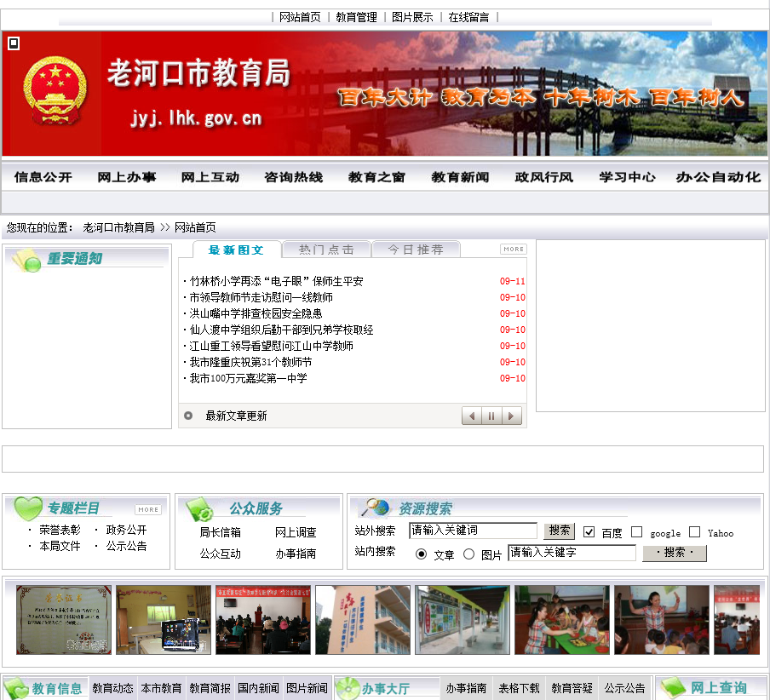Open article 竹林桥小学再添“电子眼”保师生平安
The height and width of the screenshot is (700, 770).
[x=277, y=281]
